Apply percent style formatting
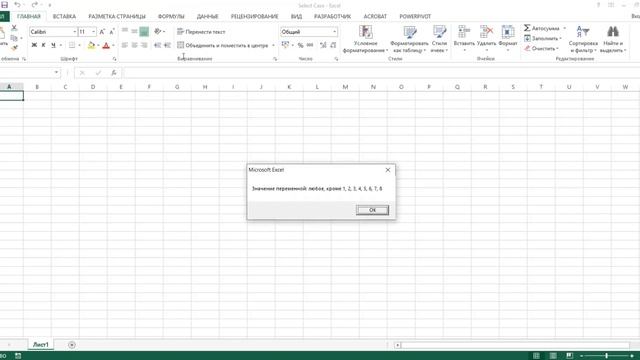The width and height of the screenshot is (640, 360). (x=300, y=45)
